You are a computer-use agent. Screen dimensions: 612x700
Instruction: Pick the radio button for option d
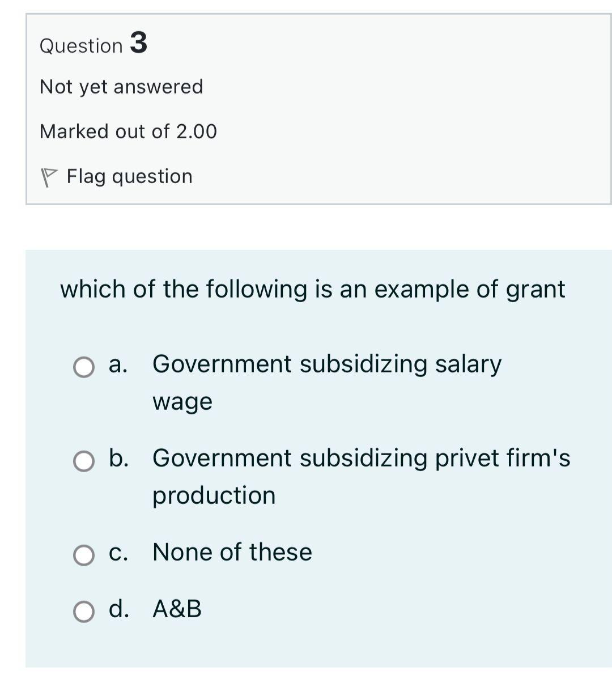[84, 612]
